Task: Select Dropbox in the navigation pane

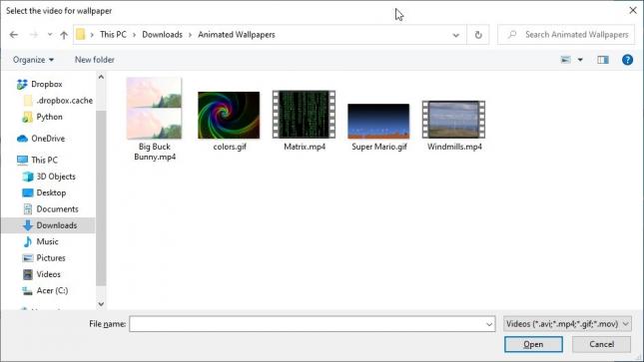Action: pos(47,84)
